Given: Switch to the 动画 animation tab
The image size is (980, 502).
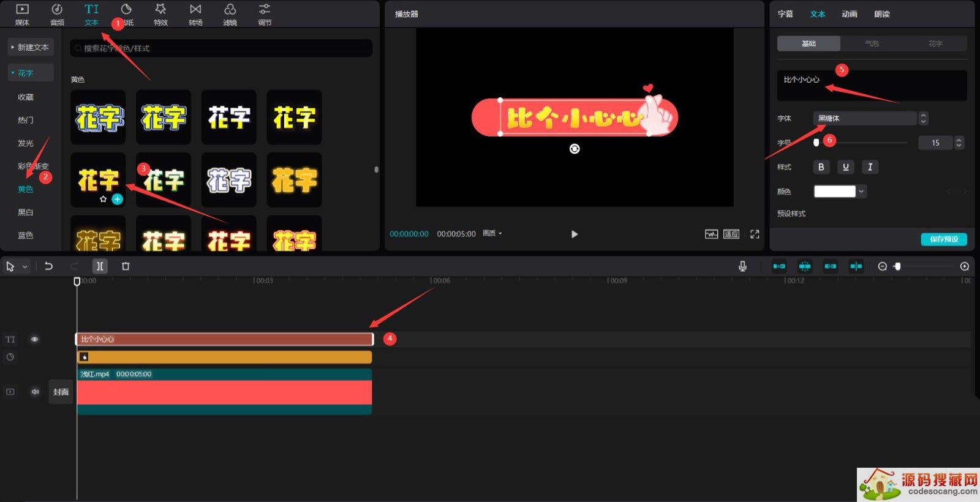Looking at the screenshot, I should tap(849, 14).
